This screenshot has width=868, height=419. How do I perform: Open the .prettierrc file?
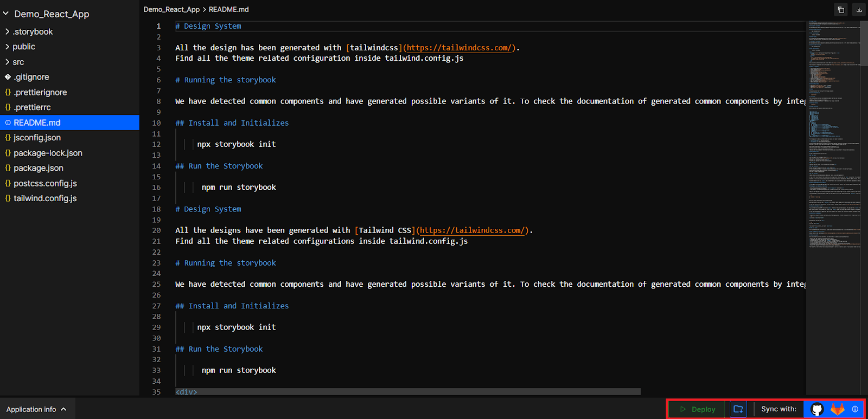pyautogui.click(x=33, y=107)
